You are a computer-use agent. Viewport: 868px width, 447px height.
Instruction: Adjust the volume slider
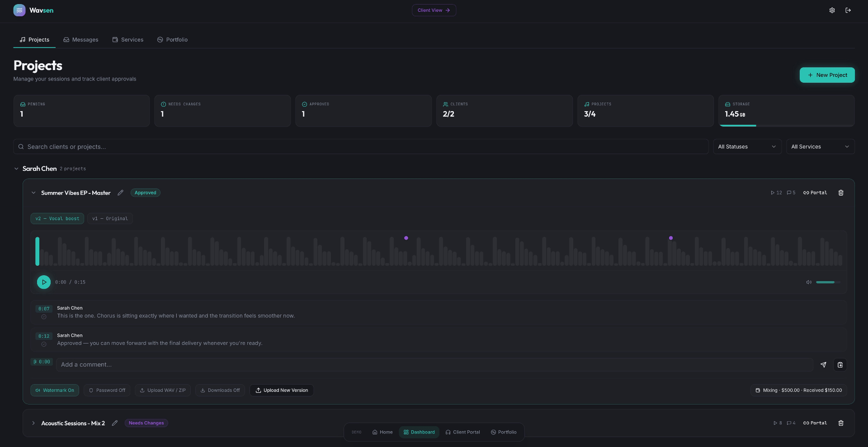point(828,282)
